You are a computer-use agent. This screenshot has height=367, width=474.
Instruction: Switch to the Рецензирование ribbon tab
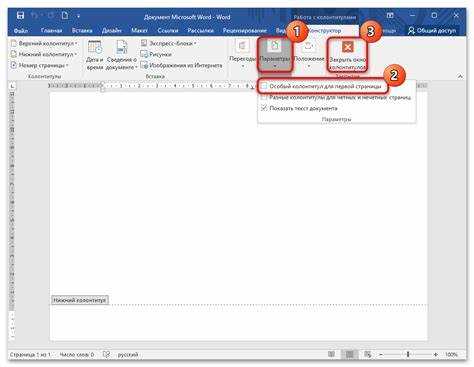pyautogui.click(x=245, y=30)
